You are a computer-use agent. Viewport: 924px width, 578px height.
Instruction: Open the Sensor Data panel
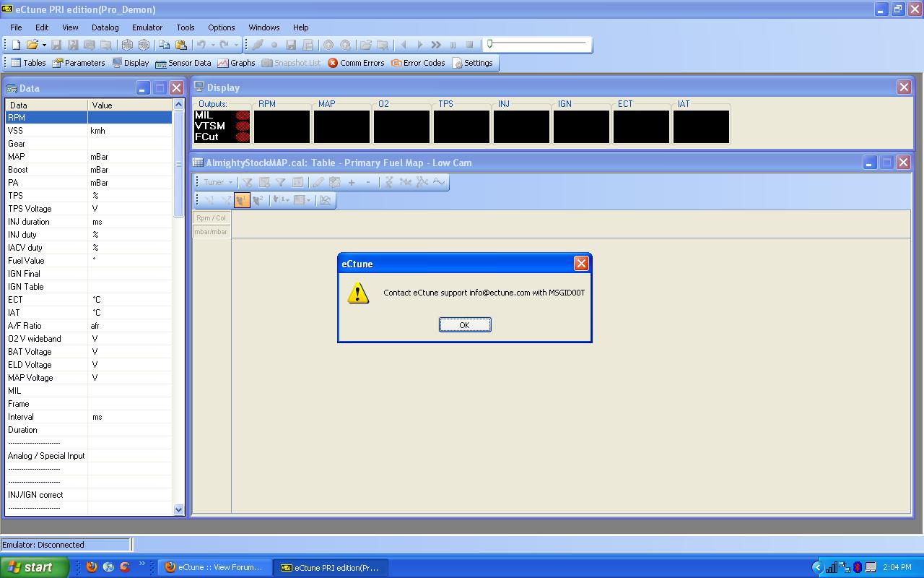point(183,63)
